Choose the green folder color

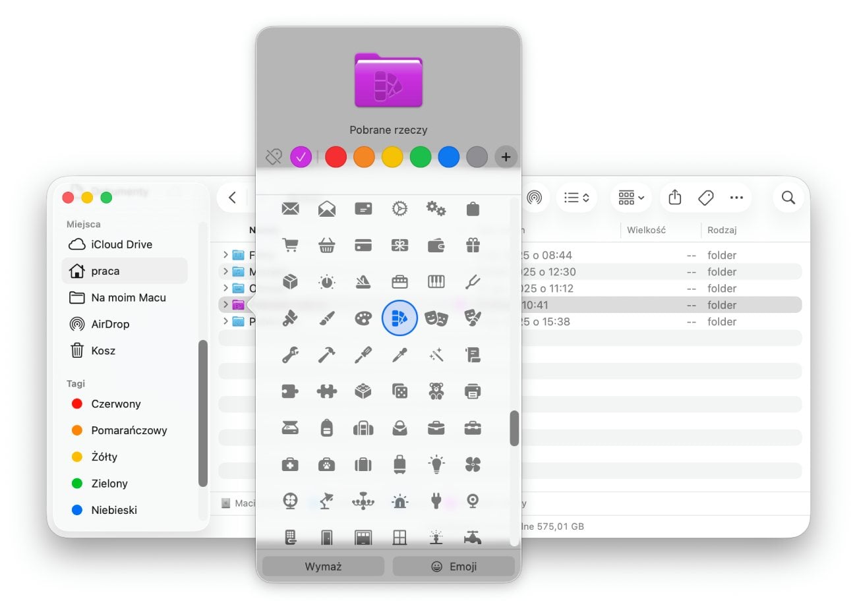420,157
